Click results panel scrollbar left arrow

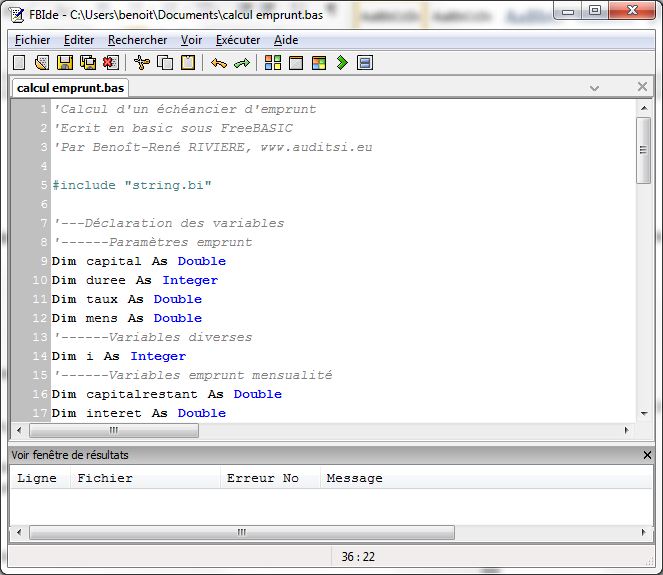19,532
